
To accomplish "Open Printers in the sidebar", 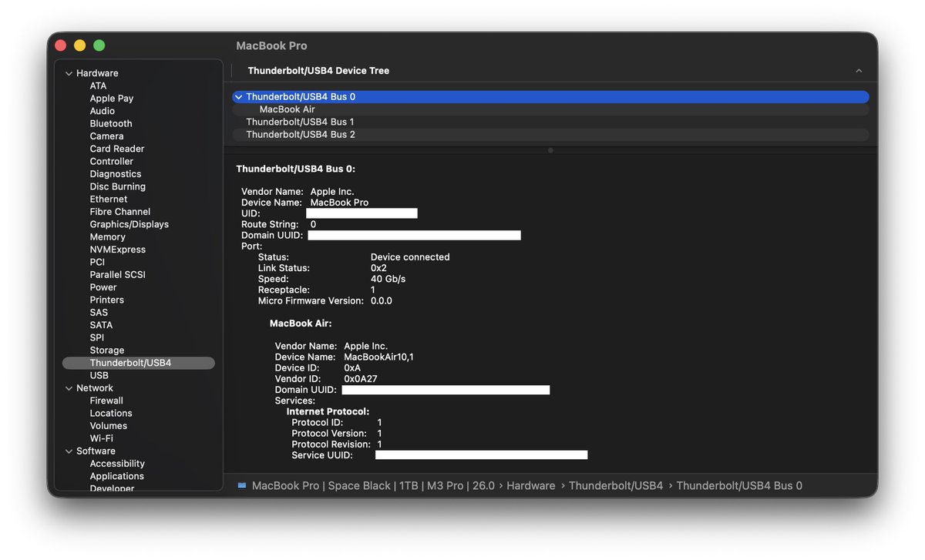I will click(107, 300).
